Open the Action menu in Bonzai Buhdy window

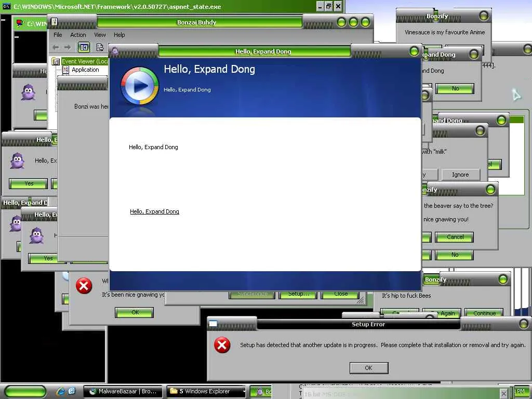click(x=78, y=35)
